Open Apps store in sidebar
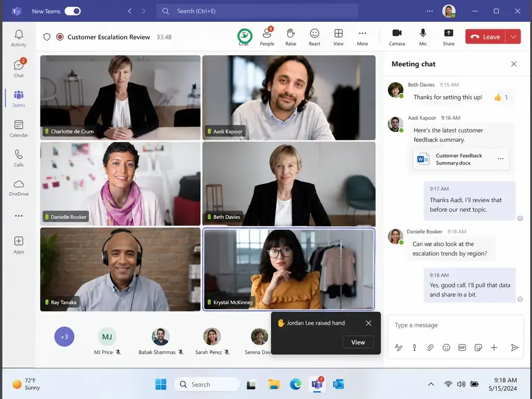This screenshot has width=532, height=399. (19, 245)
